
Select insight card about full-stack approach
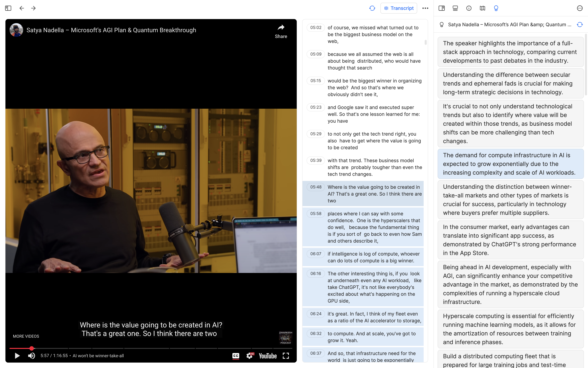pos(510,52)
